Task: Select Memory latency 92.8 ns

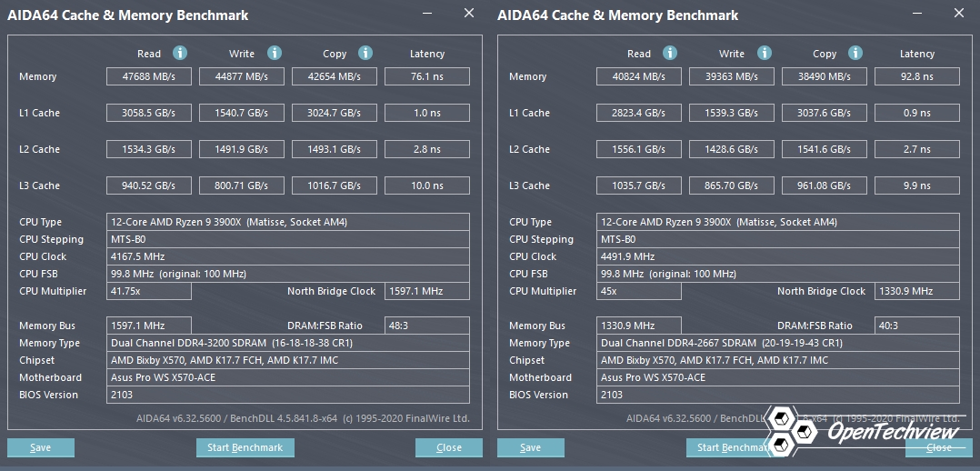Action: tap(917, 77)
